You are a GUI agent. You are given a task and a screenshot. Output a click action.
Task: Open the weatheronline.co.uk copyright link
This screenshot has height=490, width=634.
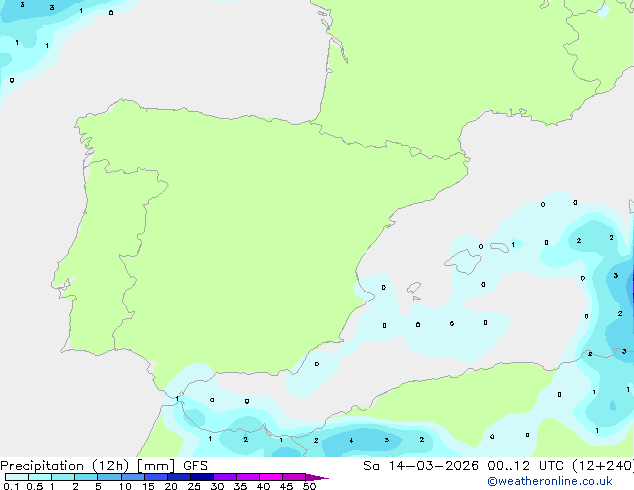click(550, 481)
